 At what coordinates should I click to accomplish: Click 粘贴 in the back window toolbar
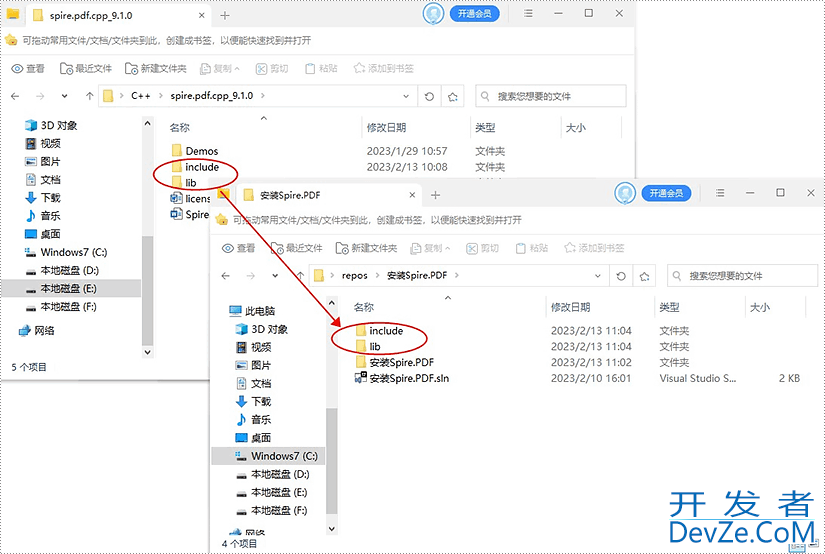pos(321,68)
